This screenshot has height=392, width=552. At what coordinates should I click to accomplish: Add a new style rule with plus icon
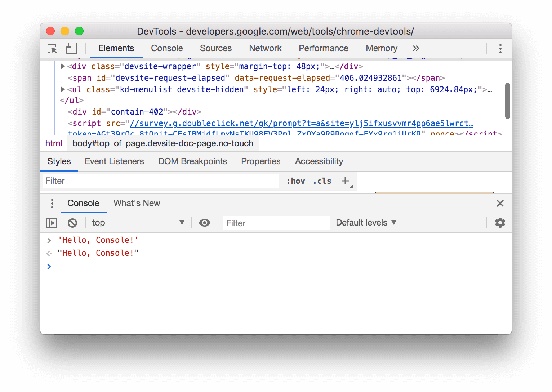coord(345,181)
